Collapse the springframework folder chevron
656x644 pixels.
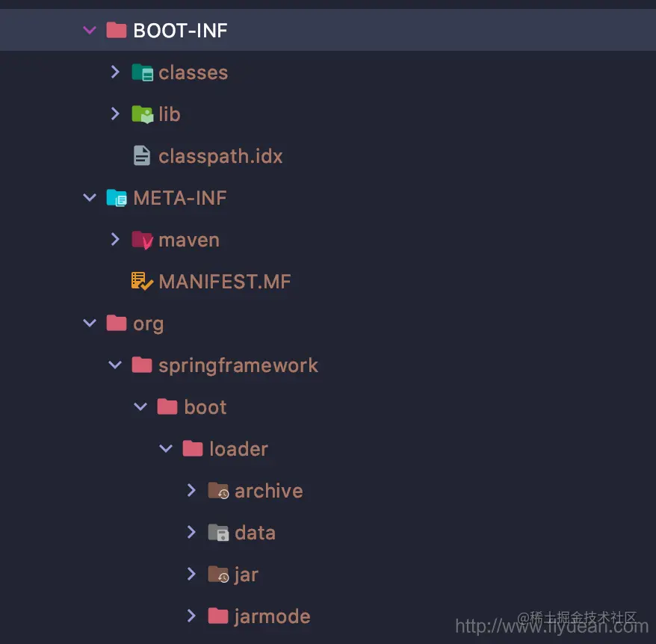[x=115, y=365]
